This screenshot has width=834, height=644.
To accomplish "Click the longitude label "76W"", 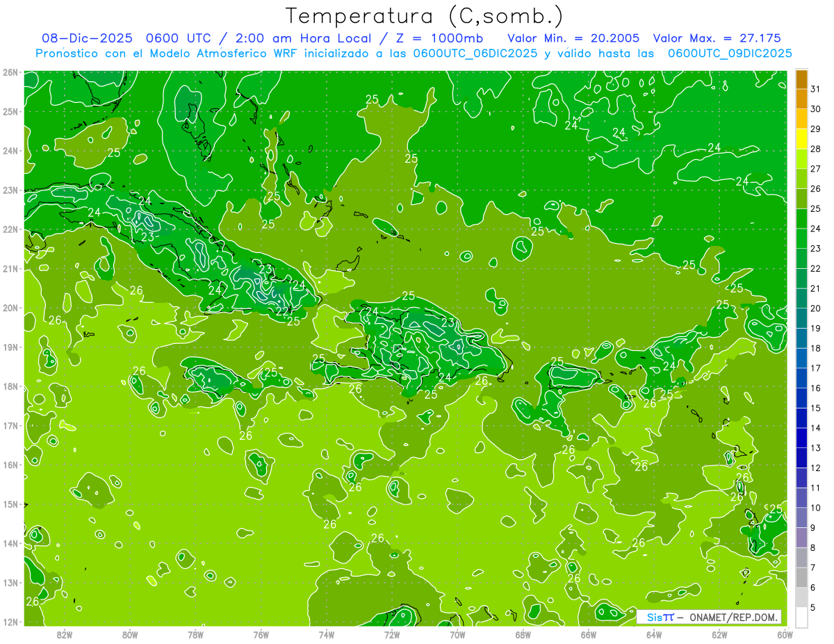I will pyautogui.click(x=261, y=634).
